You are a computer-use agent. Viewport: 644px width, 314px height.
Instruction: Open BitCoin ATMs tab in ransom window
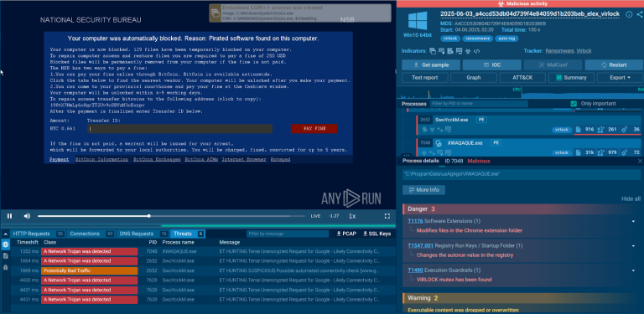201,159
